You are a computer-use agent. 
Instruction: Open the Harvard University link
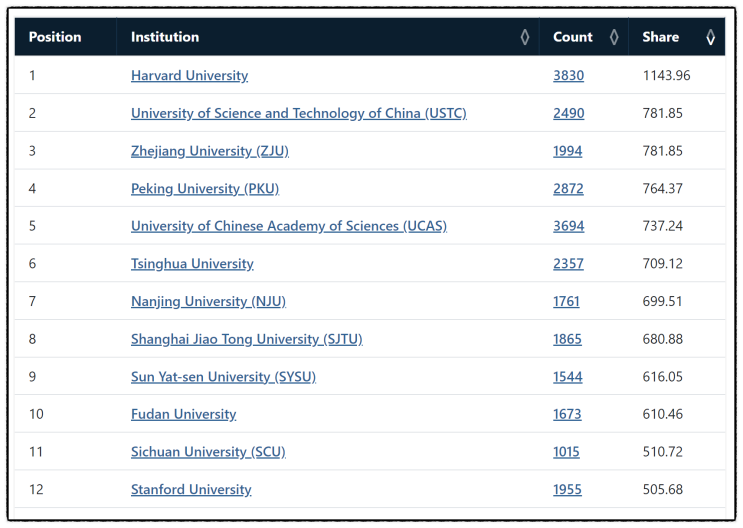coord(189,76)
